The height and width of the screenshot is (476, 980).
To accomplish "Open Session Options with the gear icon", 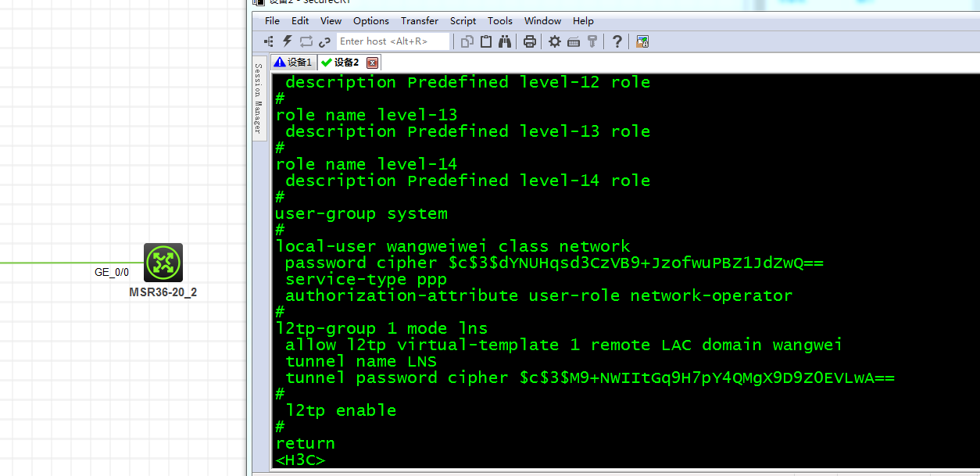I will point(555,41).
